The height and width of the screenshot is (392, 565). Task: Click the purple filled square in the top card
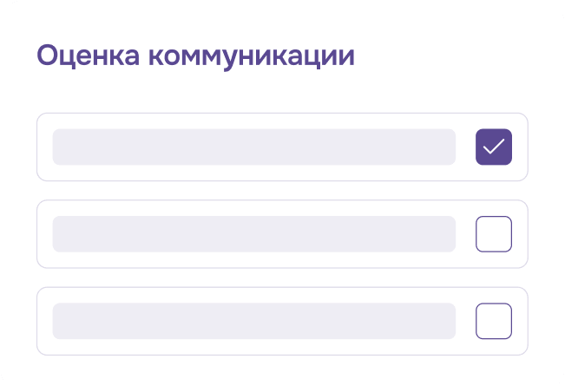tap(494, 147)
